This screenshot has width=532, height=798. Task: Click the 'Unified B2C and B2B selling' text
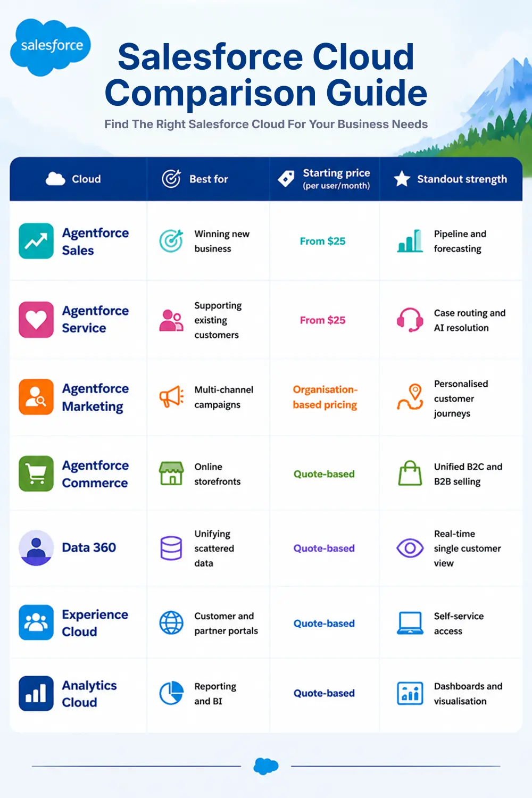pos(468,474)
